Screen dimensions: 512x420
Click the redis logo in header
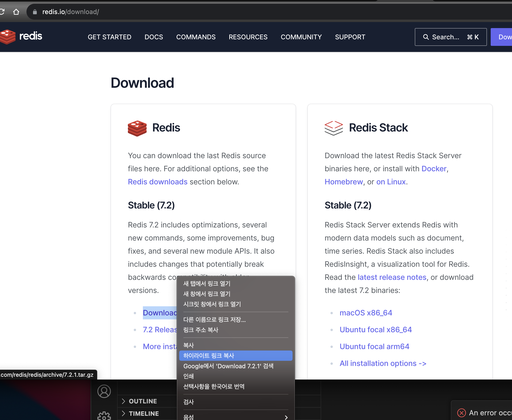click(21, 37)
